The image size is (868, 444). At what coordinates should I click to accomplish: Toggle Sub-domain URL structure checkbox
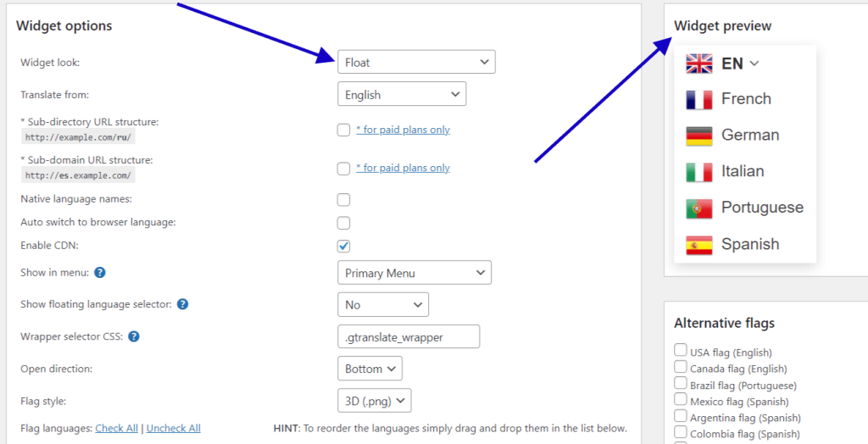point(344,169)
